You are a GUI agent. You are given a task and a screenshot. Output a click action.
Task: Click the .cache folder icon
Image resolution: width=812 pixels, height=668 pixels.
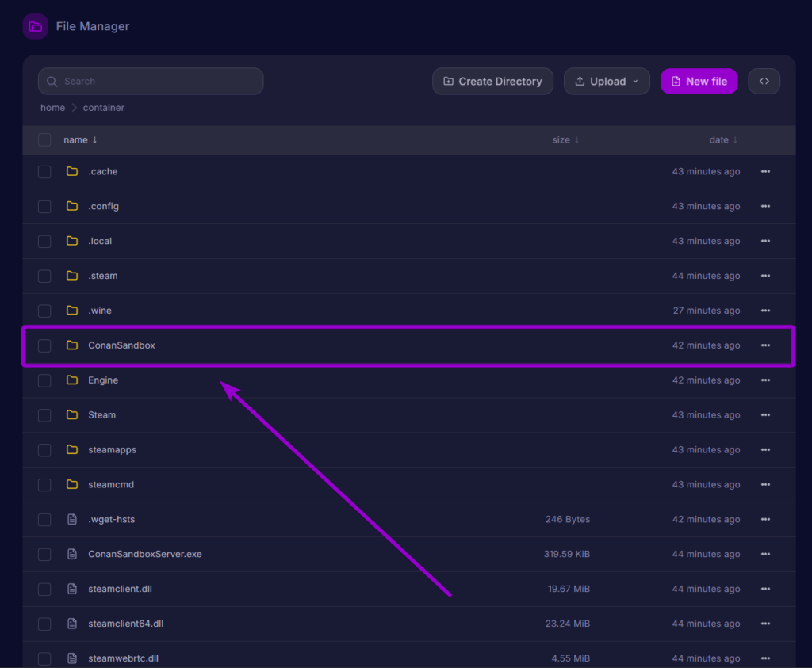(72, 171)
